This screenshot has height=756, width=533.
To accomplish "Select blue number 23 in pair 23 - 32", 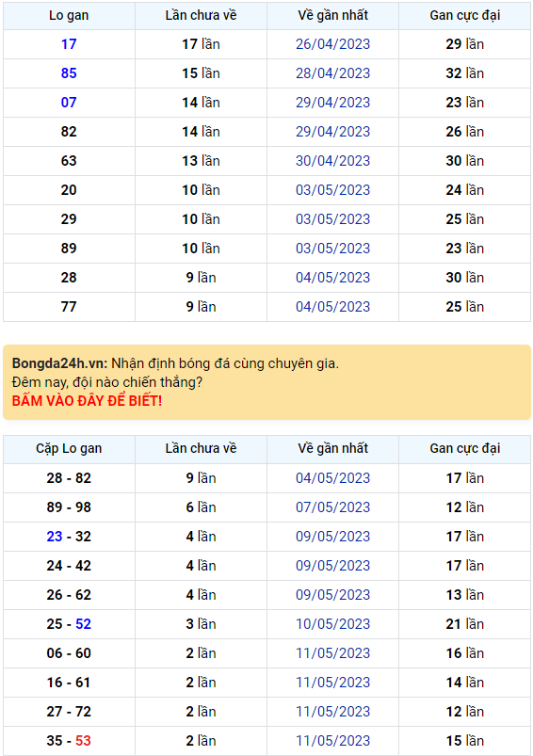I will (x=55, y=537).
